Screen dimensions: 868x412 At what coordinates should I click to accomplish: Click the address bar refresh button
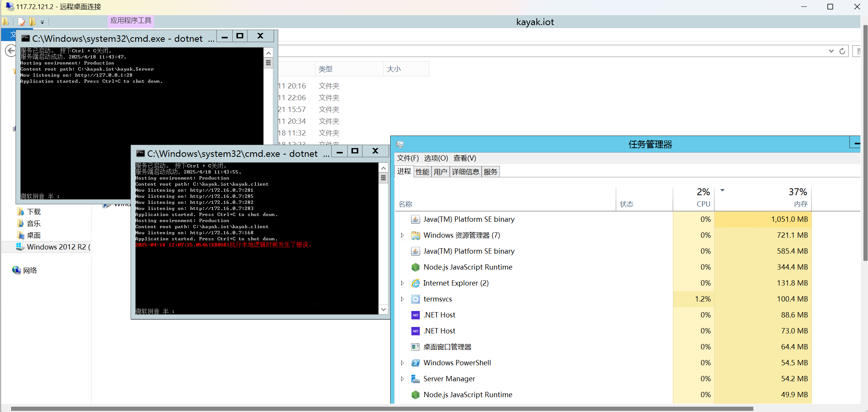[843, 51]
